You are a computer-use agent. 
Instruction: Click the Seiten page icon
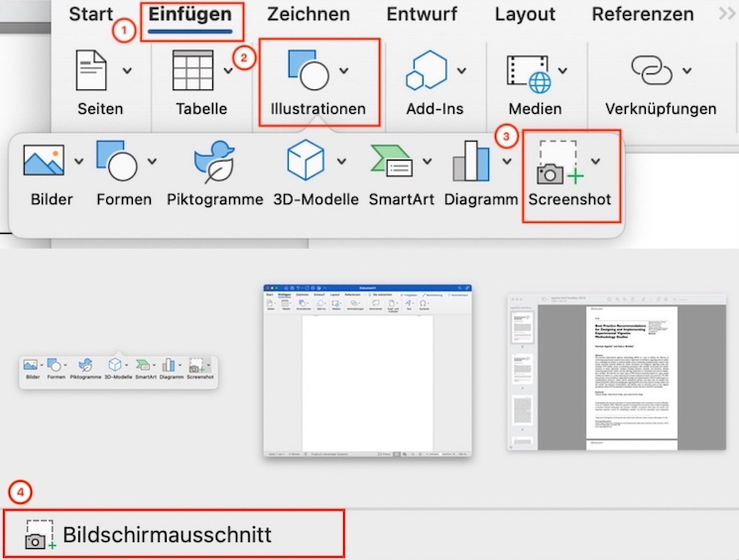tap(91, 70)
